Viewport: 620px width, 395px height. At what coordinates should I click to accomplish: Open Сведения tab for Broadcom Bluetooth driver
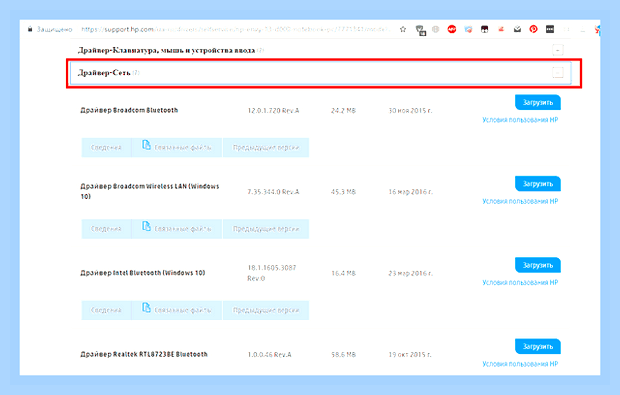106,147
